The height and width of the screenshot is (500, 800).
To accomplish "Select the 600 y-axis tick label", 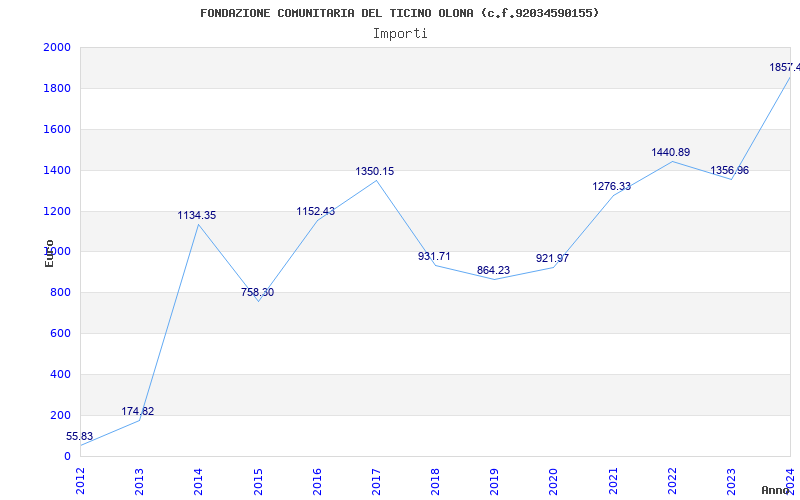I will pyautogui.click(x=60, y=333).
